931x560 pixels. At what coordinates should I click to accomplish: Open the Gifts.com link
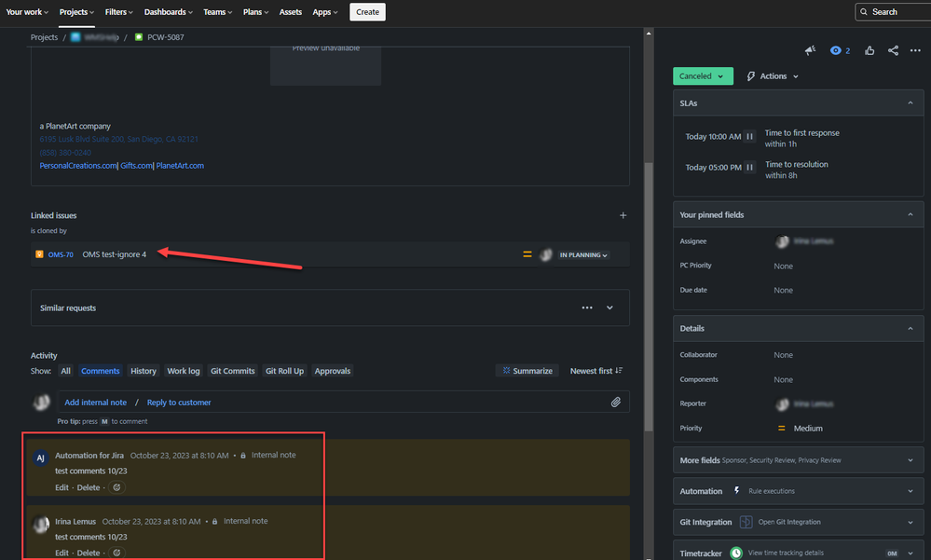pyautogui.click(x=136, y=166)
